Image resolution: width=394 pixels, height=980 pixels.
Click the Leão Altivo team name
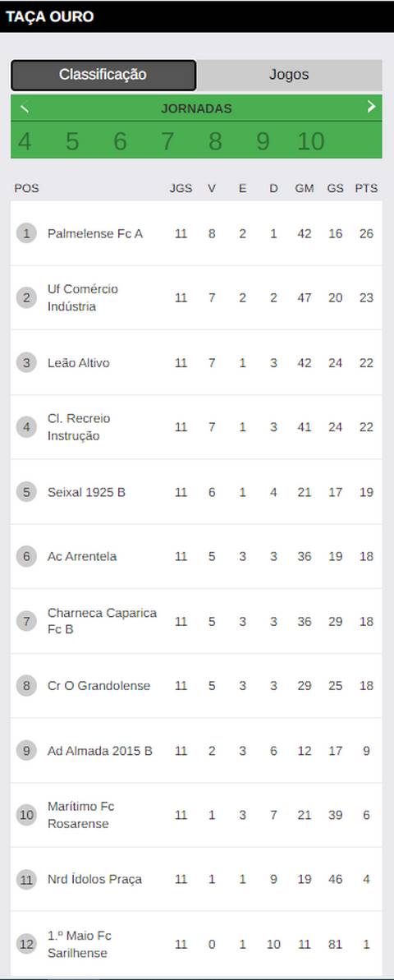79,362
